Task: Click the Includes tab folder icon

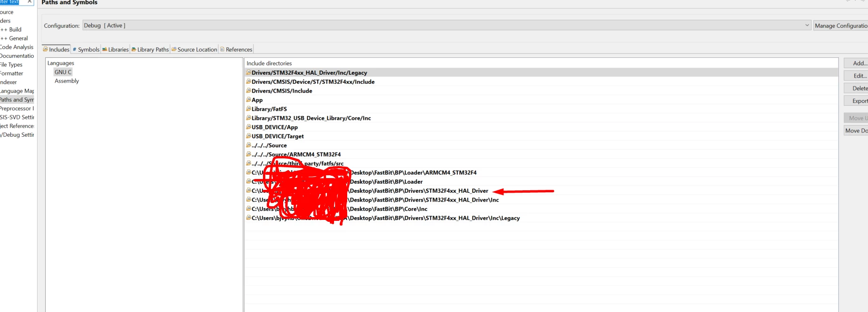Action: [x=46, y=49]
